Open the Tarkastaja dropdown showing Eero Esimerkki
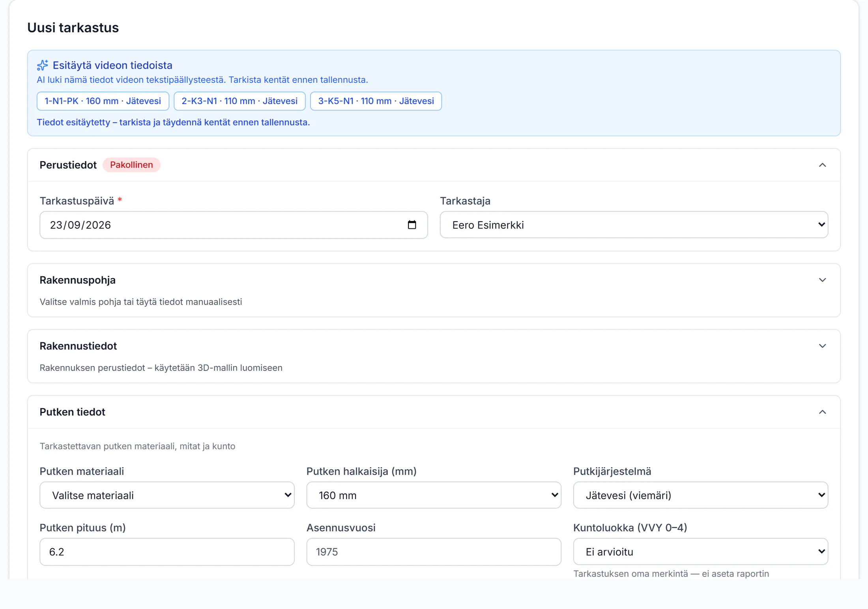Image resolution: width=868 pixels, height=609 pixels. pos(634,225)
